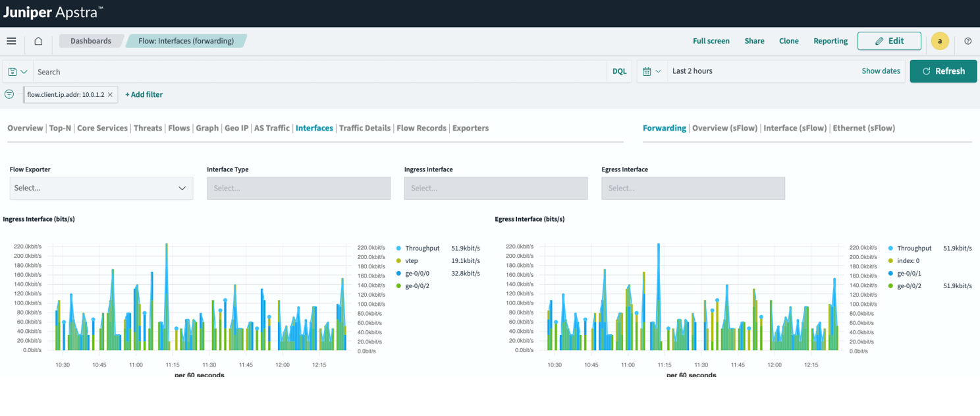
Task: Remove the flow.client.ip.addr filter
Action: [111, 95]
